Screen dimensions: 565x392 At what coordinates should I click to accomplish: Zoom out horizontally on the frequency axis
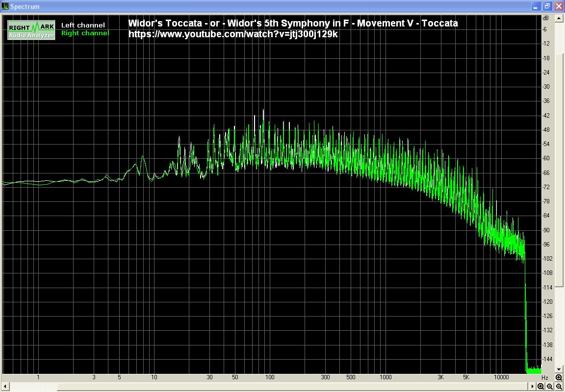tap(549, 386)
